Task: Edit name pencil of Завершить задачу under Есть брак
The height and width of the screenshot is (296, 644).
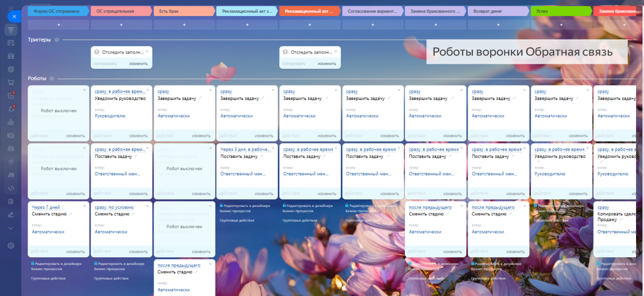Action: (x=200, y=98)
